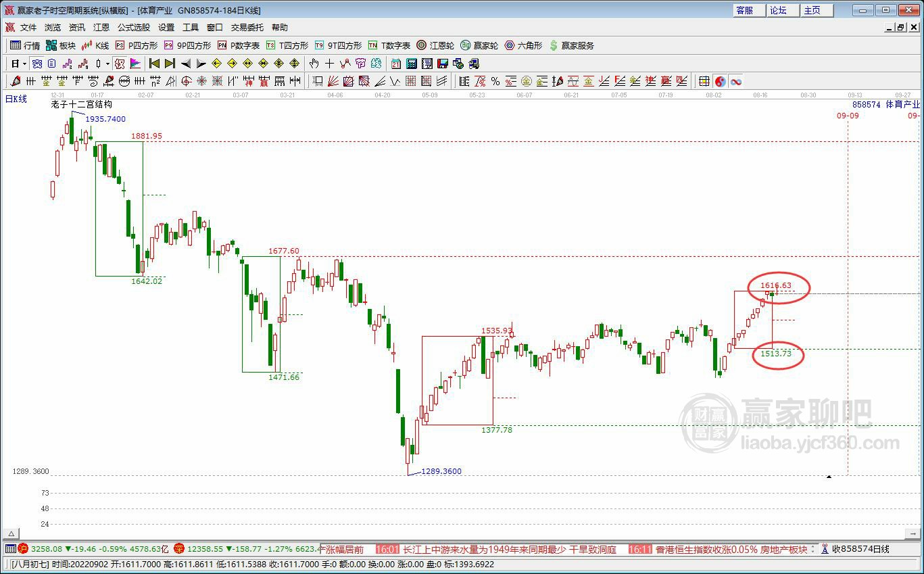Screen dimensions: 924x574
Task: Jump to the last K-line bar
Action: (x=170, y=64)
